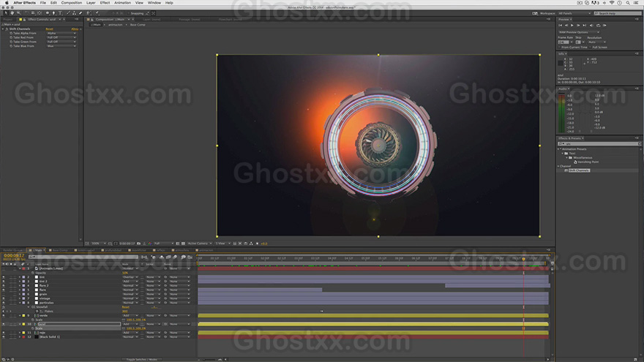644x362 pixels.
Task: Open Graph Editor in timeline
Action: pos(190,257)
